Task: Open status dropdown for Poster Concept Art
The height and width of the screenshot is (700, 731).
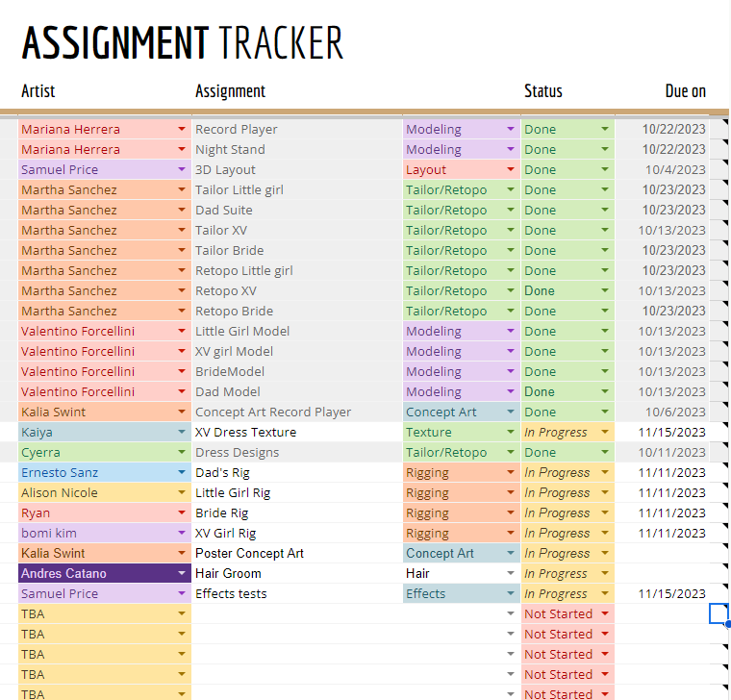Action: (605, 553)
